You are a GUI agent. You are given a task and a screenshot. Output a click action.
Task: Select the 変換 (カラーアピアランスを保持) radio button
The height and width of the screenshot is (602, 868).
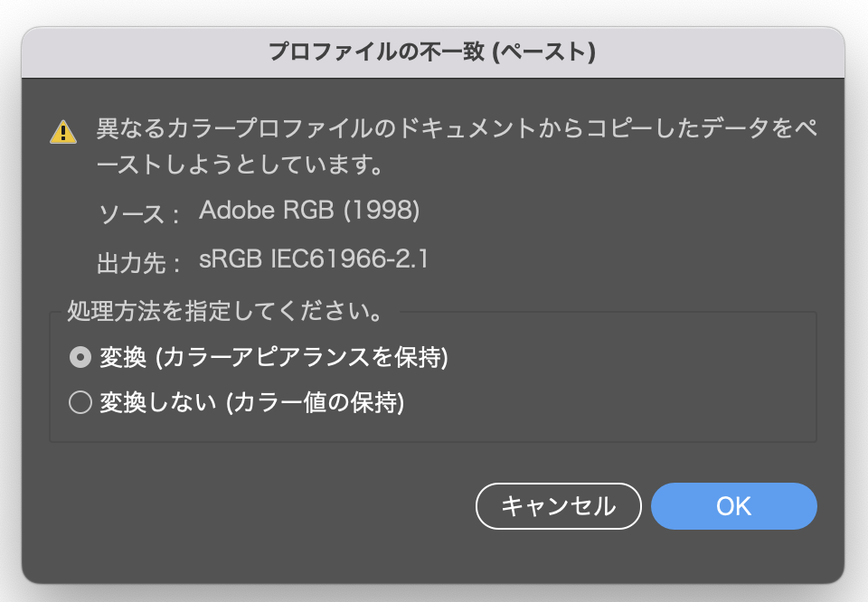click(80, 358)
